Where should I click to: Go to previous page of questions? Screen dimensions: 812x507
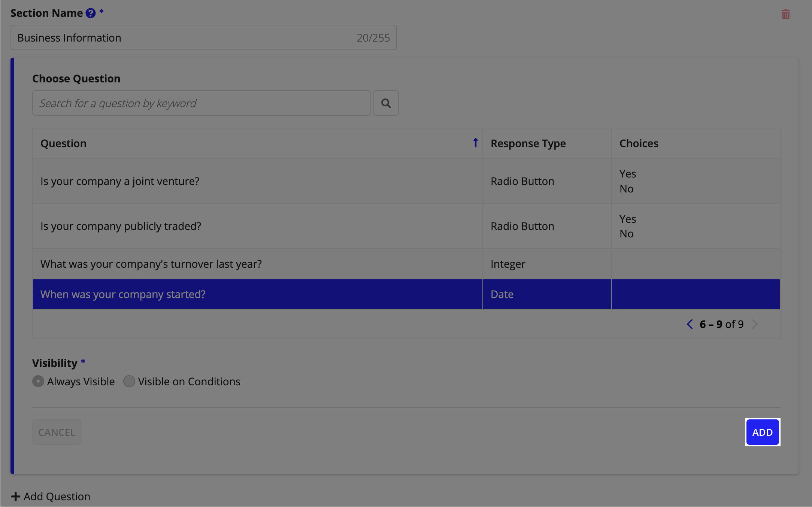pyautogui.click(x=690, y=324)
